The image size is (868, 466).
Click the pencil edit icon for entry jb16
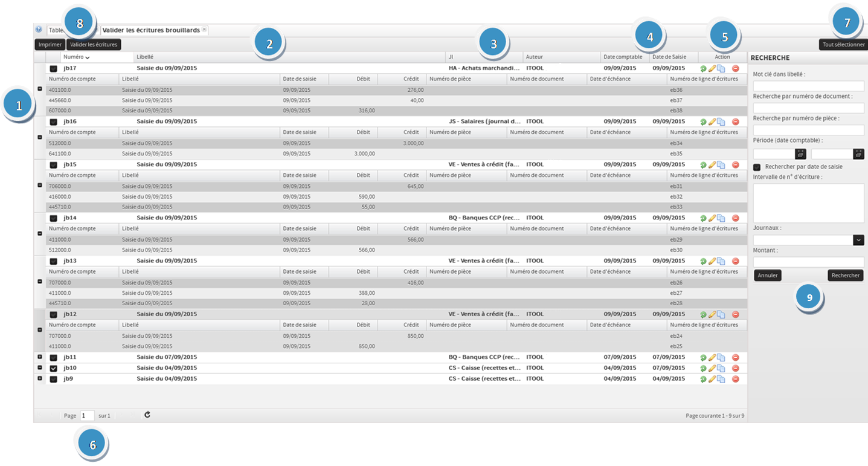click(x=712, y=121)
